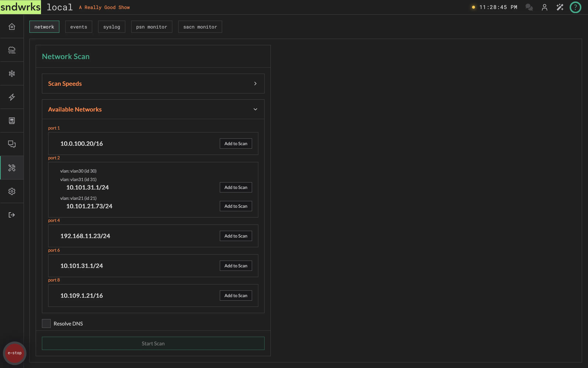Click the 11:28:45 PM clock
The width and height of the screenshot is (588, 368).
pyautogui.click(x=498, y=7)
